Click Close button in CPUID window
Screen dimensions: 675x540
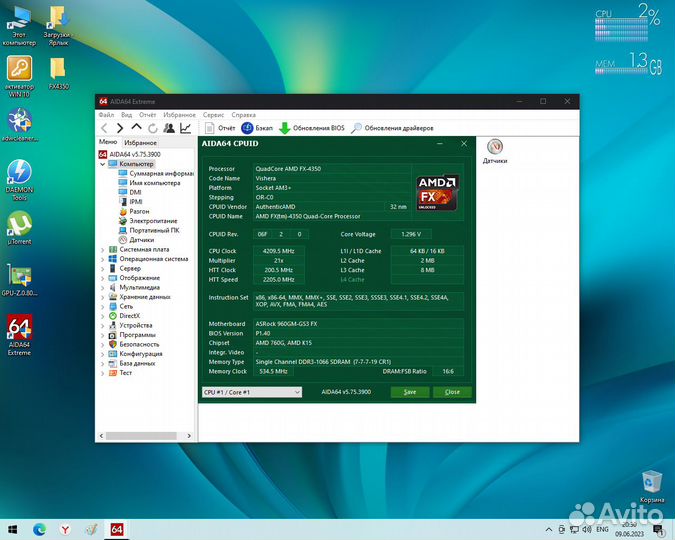[452, 392]
